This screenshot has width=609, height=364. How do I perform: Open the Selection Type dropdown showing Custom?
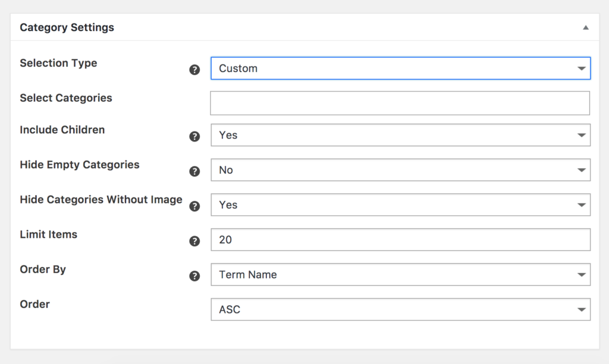400,68
